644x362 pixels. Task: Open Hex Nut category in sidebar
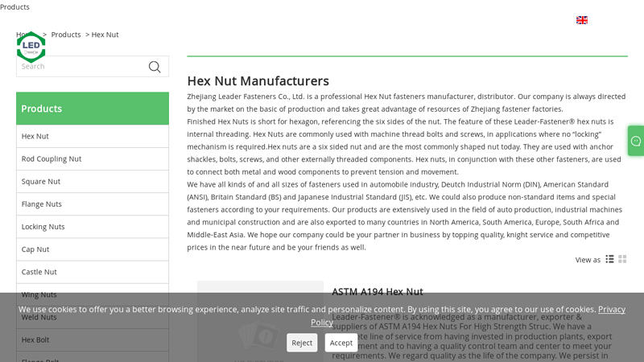click(x=93, y=136)
